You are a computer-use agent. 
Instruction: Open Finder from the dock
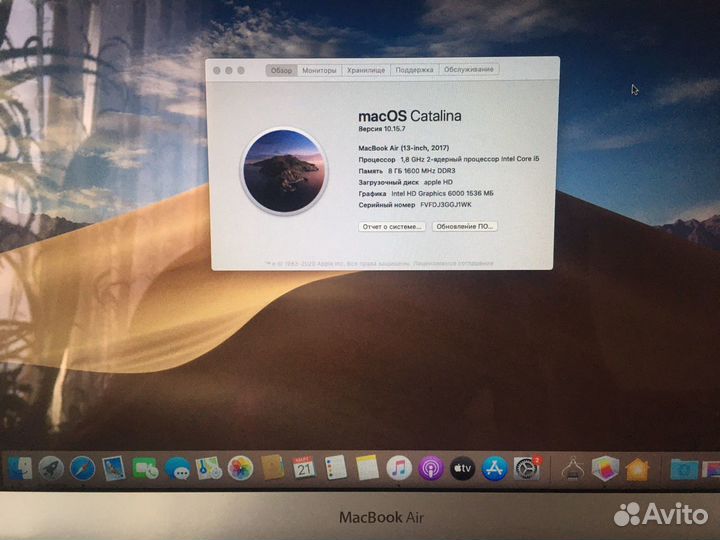point(20,468)
